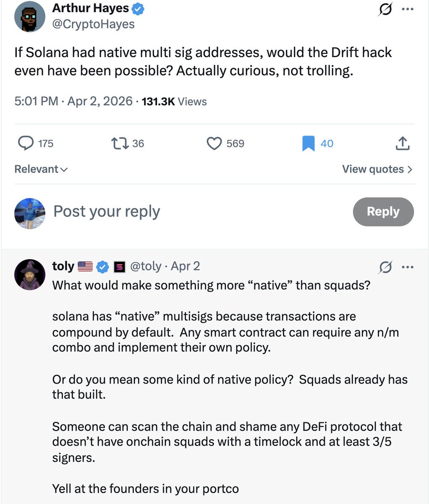
Task: Open more options on toly's reply
Action: coord(407,267)
